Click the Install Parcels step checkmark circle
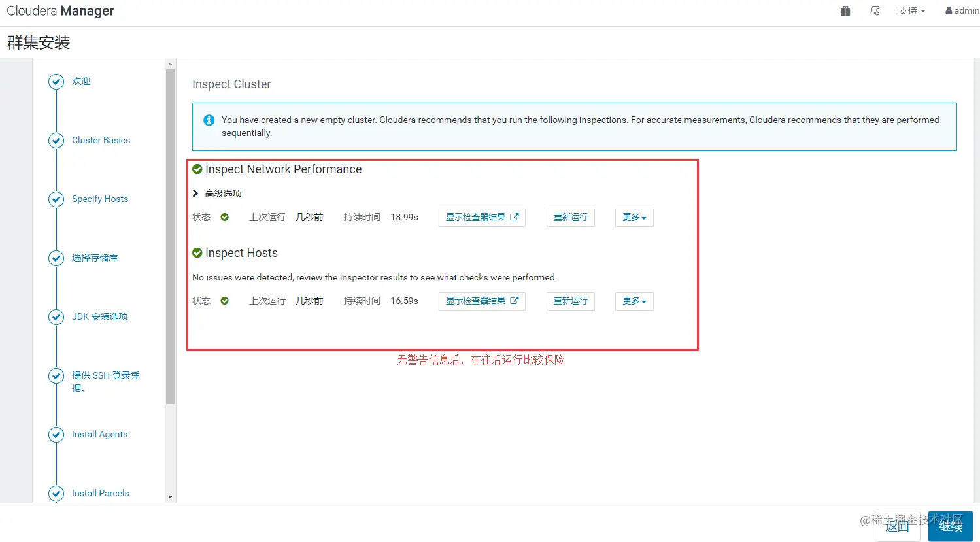This screenshot has width=980, height=542. (56, 494)
